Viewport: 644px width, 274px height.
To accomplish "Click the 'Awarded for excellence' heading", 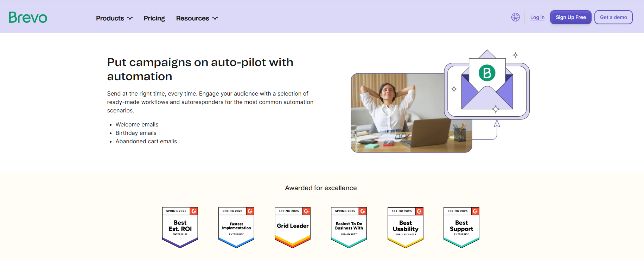I will (321, 188).
